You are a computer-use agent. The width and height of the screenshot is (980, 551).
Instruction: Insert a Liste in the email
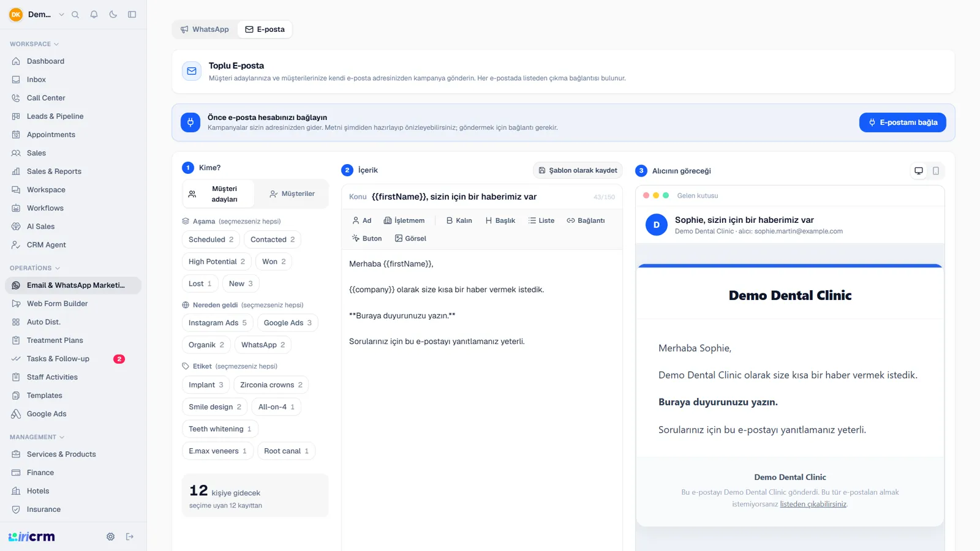541,220
